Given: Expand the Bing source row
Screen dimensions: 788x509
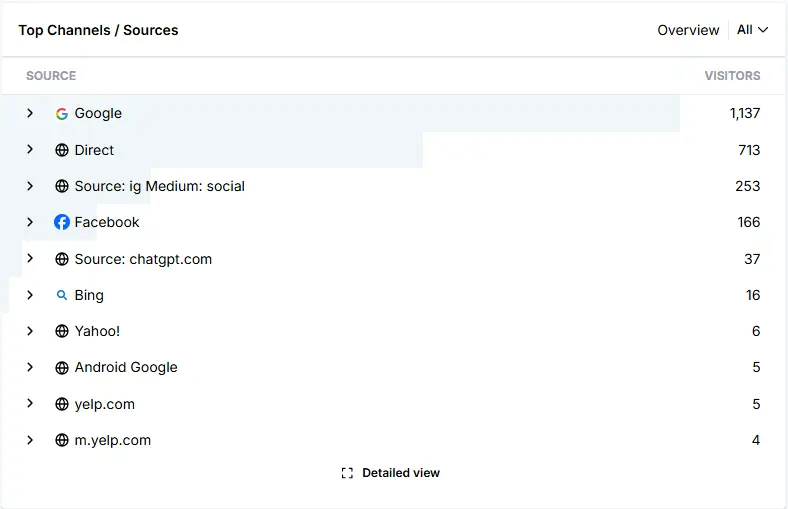Looking at the screenshot, I should [x=30, y=295].
